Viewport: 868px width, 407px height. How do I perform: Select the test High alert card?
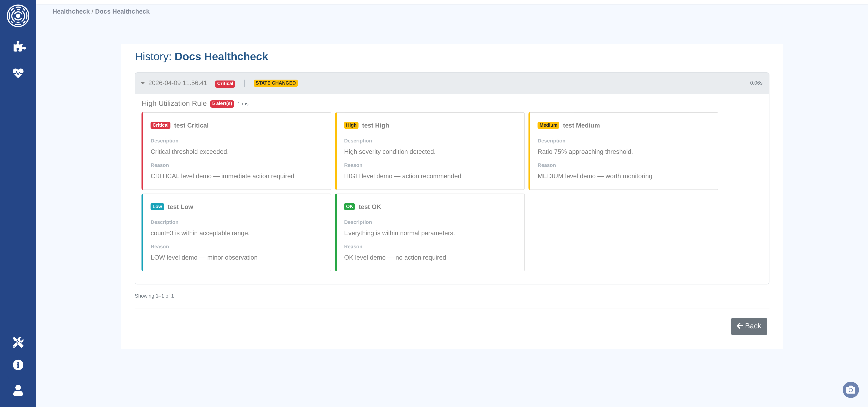tap(430, 151)
